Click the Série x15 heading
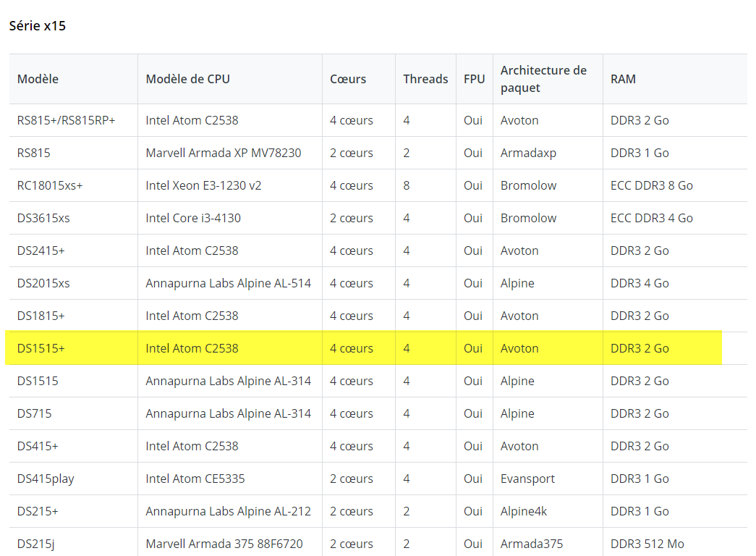Viewport: 756px width, 556px height. tap(37, 25)
